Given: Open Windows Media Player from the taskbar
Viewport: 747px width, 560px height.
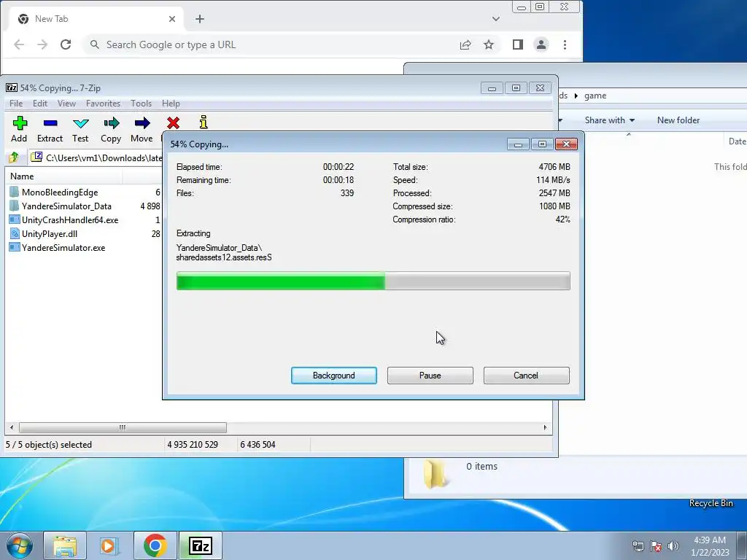Looking at the screenshot, I should tap(109, 545).
